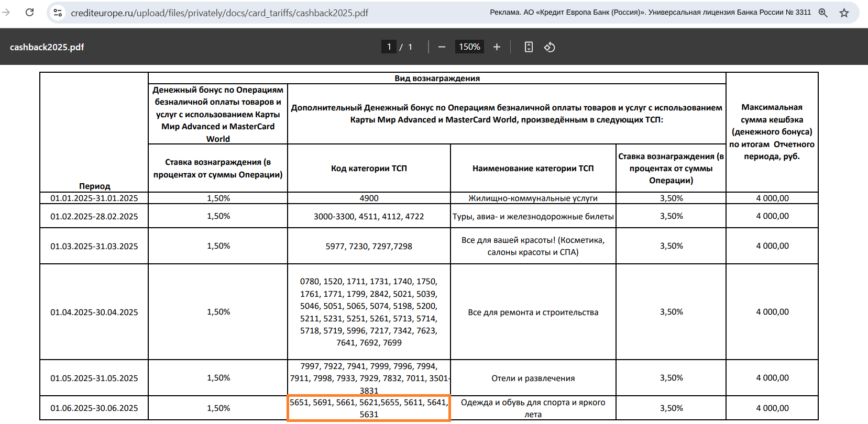Select period 01.01.2025-31.01.2025 cell
The height and width of the screenshot is (424, 868).
coord(94,198)
